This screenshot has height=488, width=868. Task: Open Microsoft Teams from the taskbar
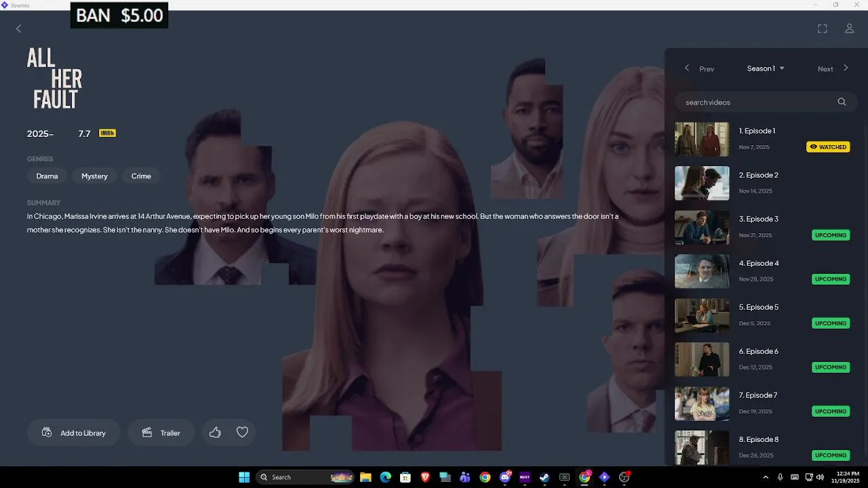465,477
